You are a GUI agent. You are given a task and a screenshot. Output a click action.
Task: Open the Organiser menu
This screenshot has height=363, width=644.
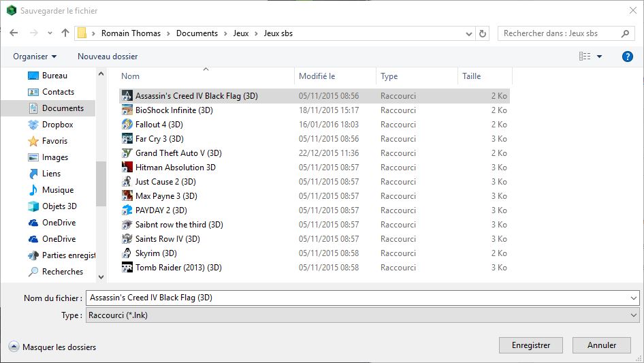(35, 57)
